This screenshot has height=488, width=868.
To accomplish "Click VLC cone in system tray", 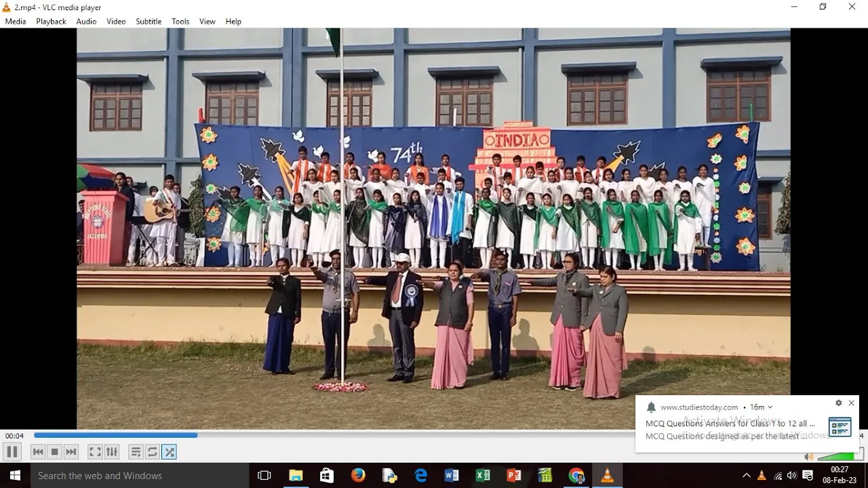I will 762,476.
